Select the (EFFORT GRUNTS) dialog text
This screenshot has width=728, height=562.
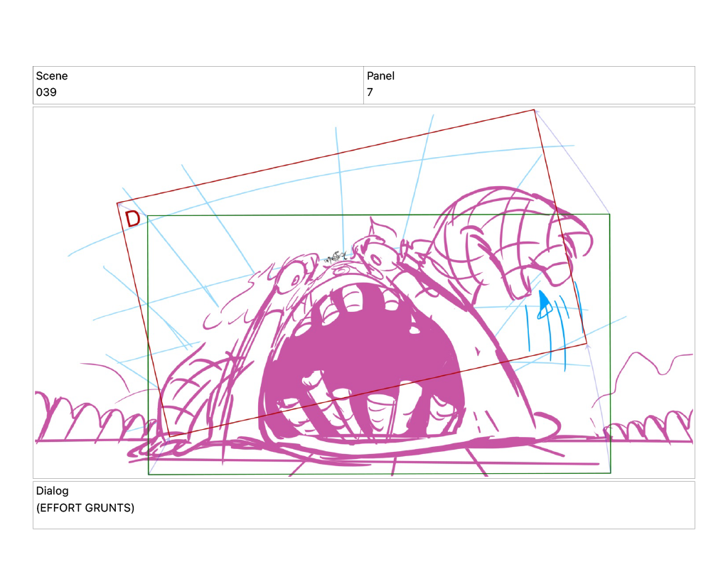coord(85,508)
